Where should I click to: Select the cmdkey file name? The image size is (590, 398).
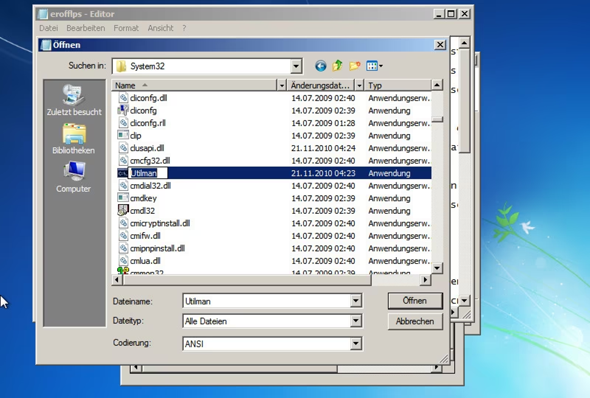pyautogui.click(x=143, y=198)
